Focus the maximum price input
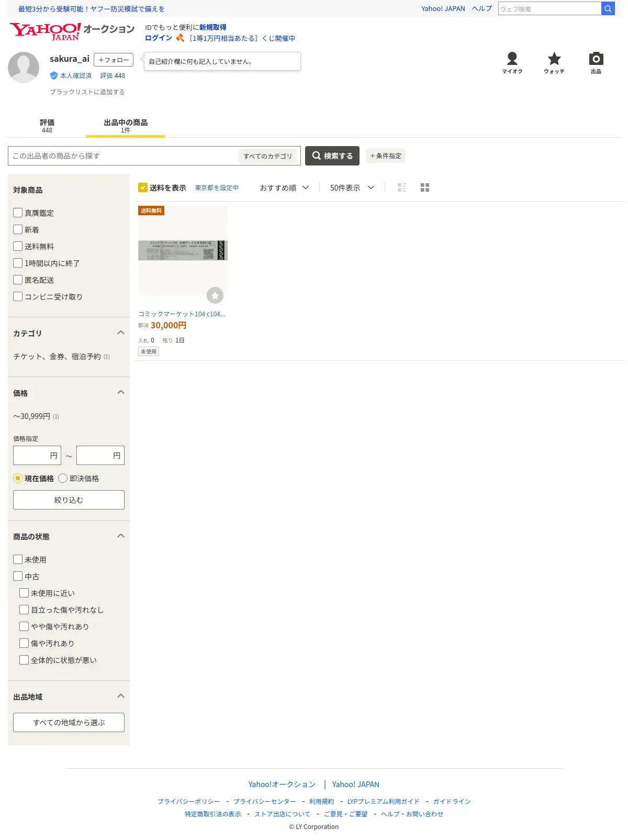This screenshot has width=628, height=840. pos(100,456)
